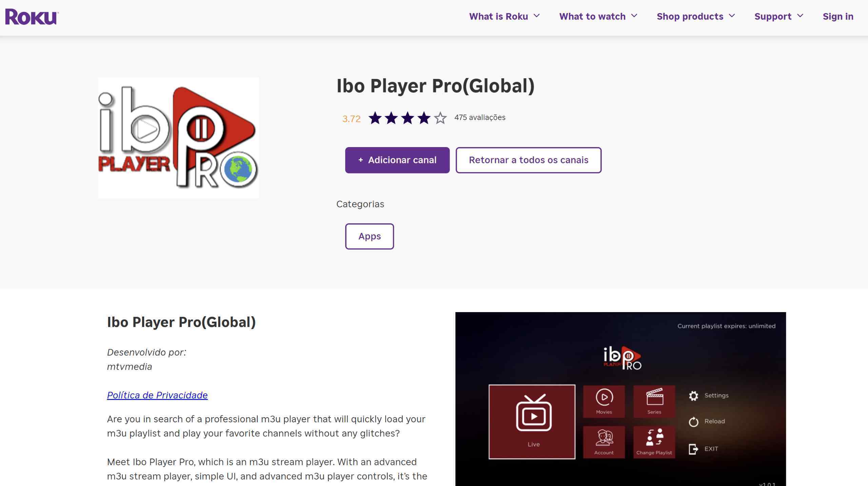This screenshot has height=486, width=868.
Task: Click the Ibo Player Pro logo image
Action: [178, 138]
